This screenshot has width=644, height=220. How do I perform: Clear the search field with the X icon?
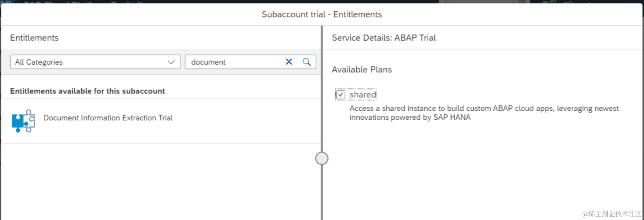click(x=289, y=62)
